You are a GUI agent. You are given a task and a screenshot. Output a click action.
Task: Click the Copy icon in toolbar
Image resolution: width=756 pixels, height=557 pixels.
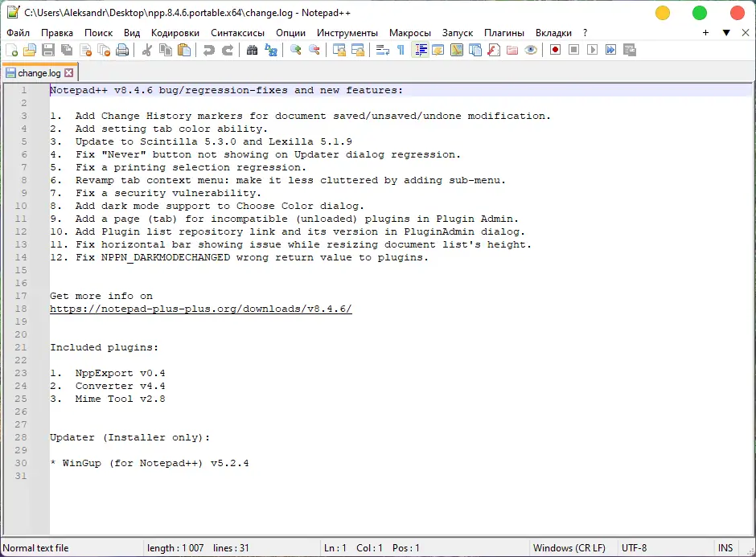[166, 50]
